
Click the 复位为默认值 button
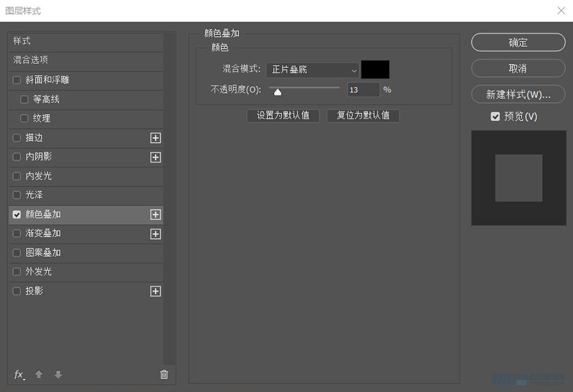click(x=363, y=115)
